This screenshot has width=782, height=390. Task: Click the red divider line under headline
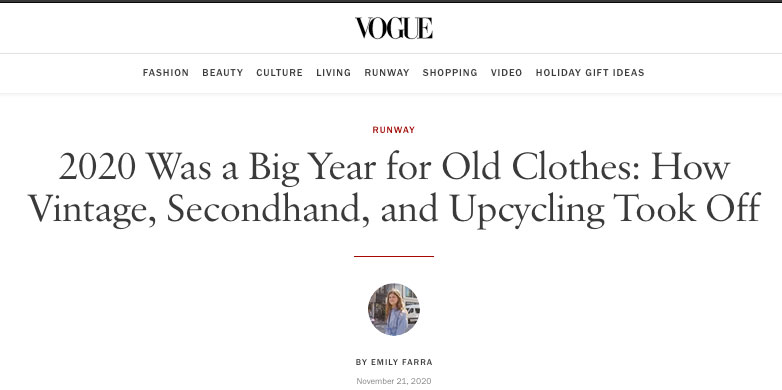coord(394,256)
